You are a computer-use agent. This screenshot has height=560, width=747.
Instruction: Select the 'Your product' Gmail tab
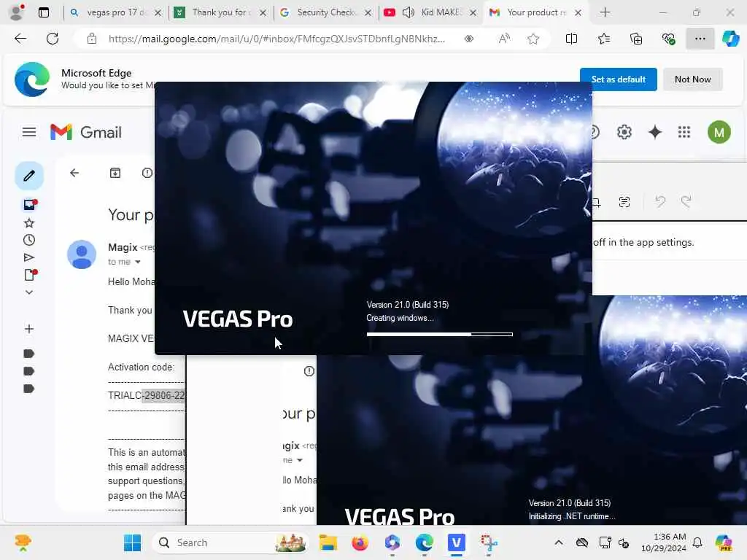point(536,12)
